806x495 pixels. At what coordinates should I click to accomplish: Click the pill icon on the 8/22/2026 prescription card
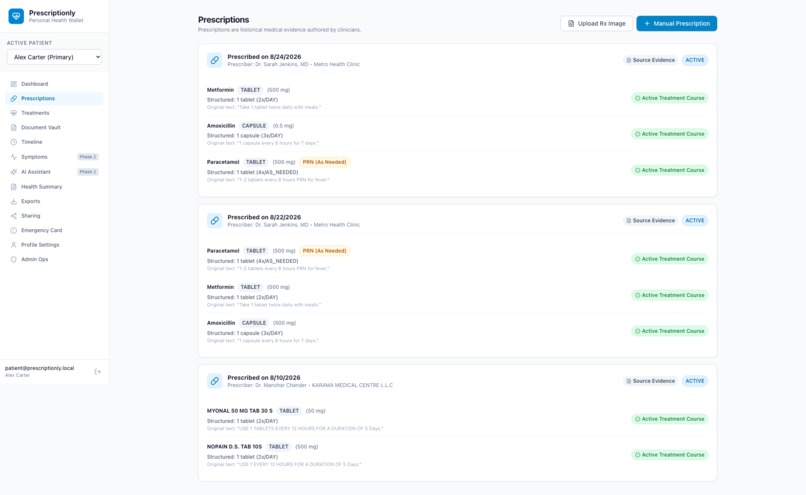[214, 221]
